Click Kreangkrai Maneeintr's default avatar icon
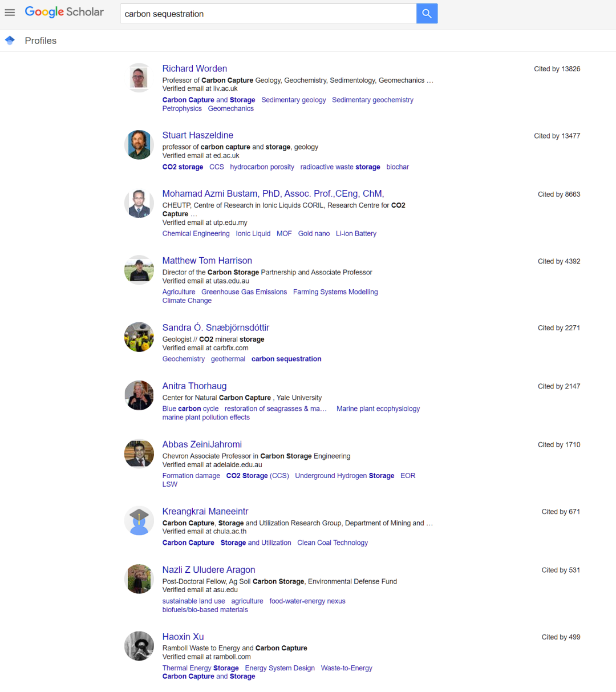Screen dimensions: 616x692 (139, 521)
